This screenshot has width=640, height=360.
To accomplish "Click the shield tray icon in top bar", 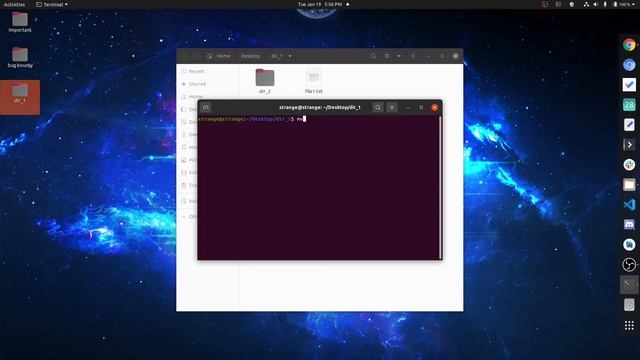I will pyautogui.click(x=571, y=4).
